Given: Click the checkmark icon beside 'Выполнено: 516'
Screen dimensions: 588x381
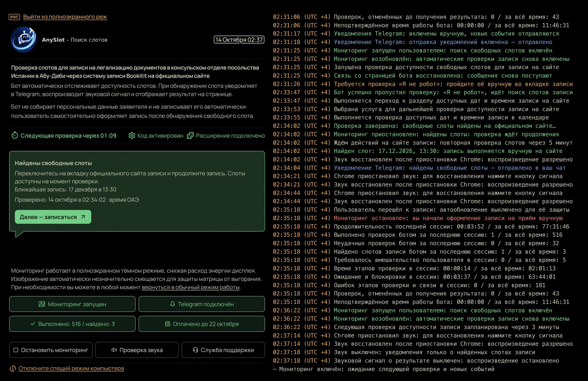Looking at the screenshot, I should (x=33, y=324).
